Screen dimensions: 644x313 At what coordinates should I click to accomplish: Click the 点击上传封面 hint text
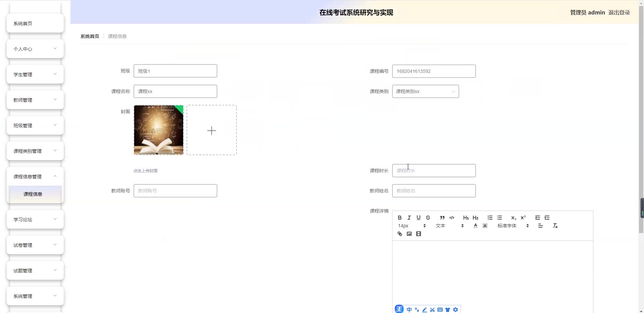146,171
